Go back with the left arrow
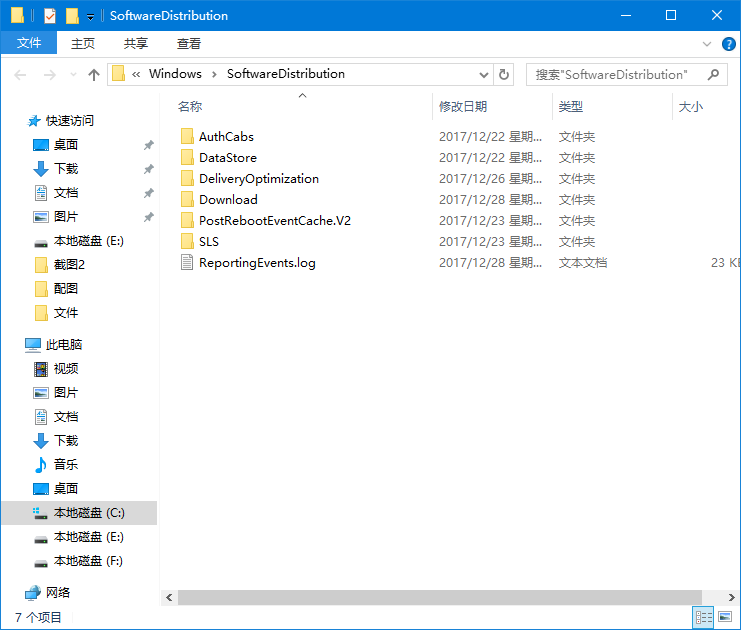Viewport: 741px width, 630px height. [20, 75]
